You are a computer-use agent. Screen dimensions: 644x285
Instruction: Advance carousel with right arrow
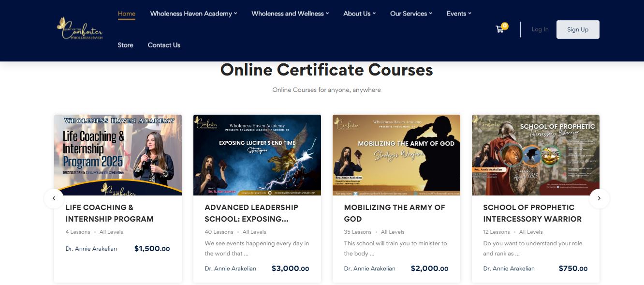click(x=599, y=198)
